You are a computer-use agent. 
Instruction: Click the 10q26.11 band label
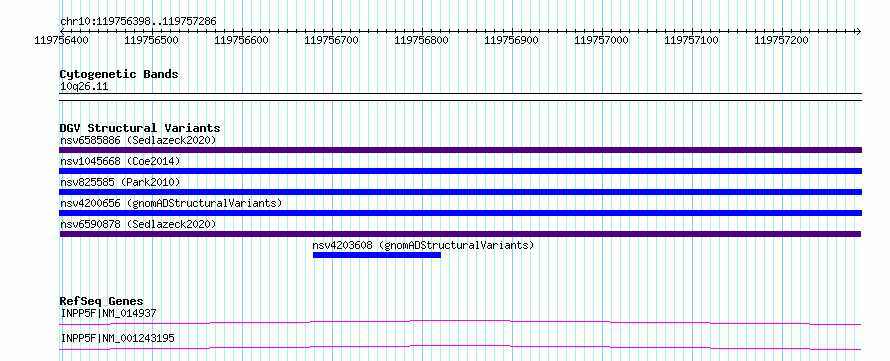[x=84, y=87]
